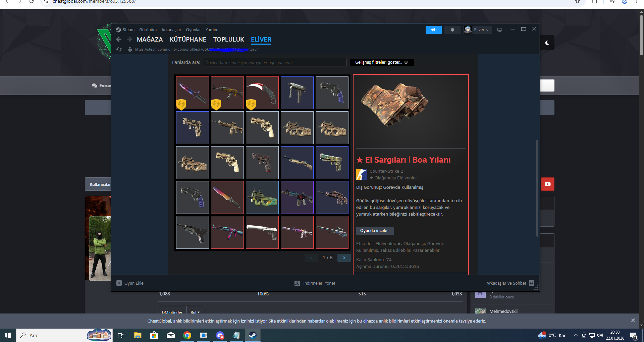Open the volume control in system tray
The height and width of the screenshot is (342, 644).
point(600,335)
